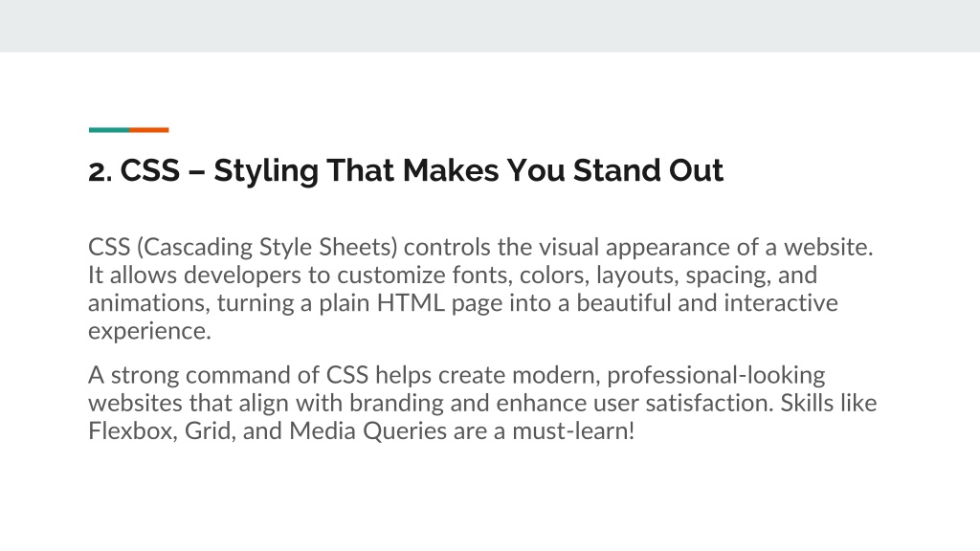Screen dimensions: 980x551
Task: Click the word "Flexbox" in the last line
Action: pyautogui.click(x=130, y=431)
